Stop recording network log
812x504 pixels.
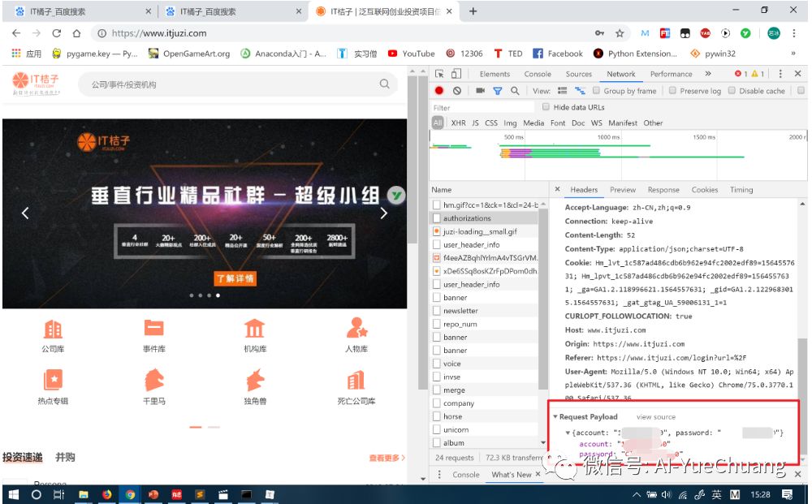click(439, 91)
